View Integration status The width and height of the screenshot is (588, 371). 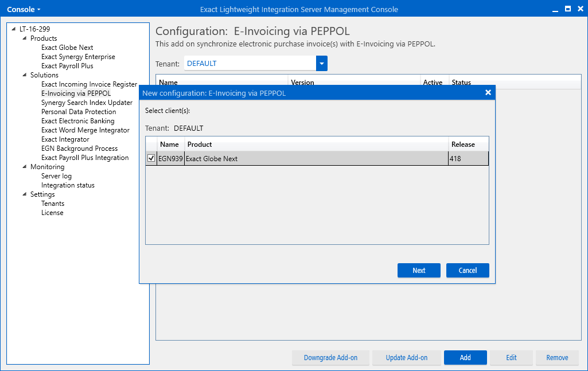68,185
